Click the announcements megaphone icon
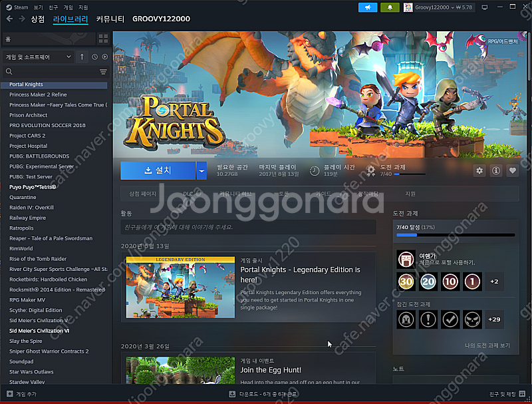Image resolution: width=532 pixels, height=404 pixels. (367, 7)
